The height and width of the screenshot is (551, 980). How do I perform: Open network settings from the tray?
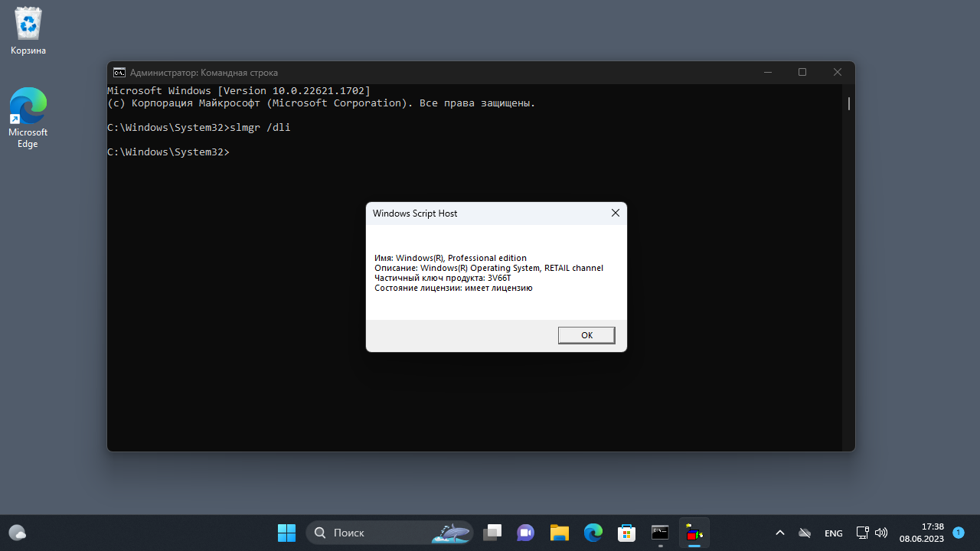pyautogui.click(x=863, y=533)
